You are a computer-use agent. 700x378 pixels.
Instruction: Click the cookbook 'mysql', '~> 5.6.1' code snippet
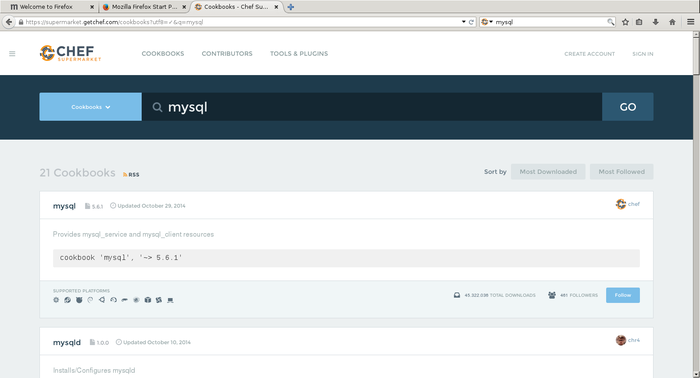point(346,258)
